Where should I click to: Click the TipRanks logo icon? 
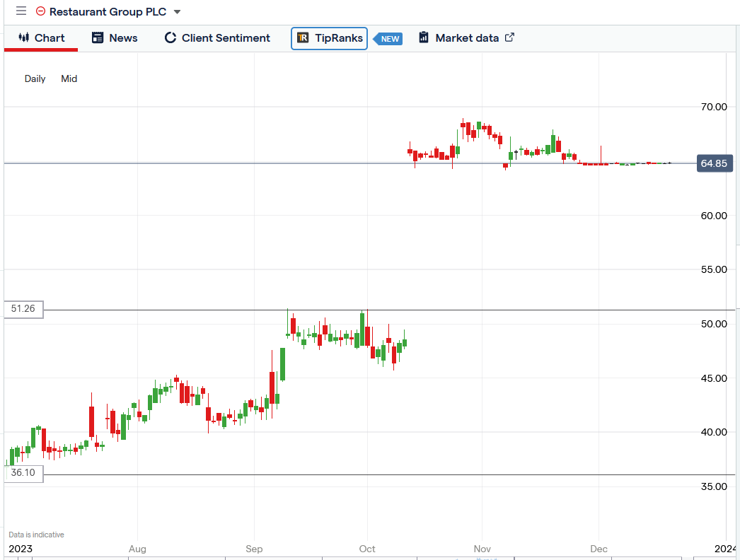tap(303, 37)
